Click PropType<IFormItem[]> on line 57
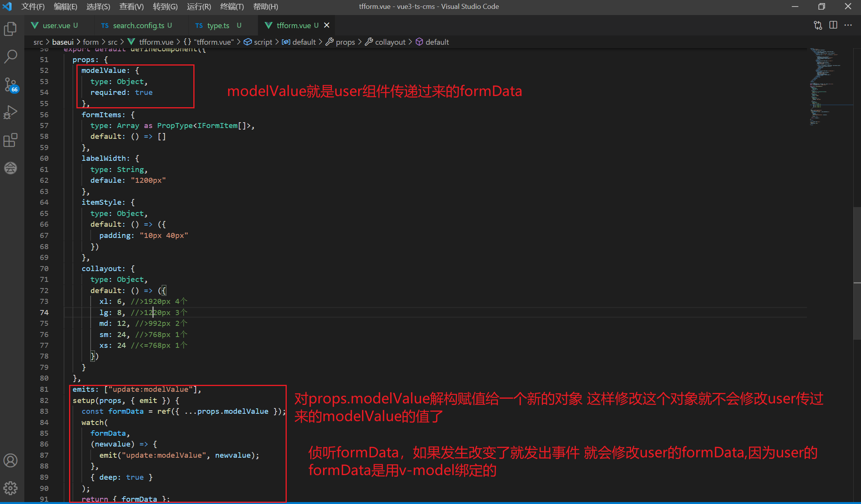 [204, 126]
